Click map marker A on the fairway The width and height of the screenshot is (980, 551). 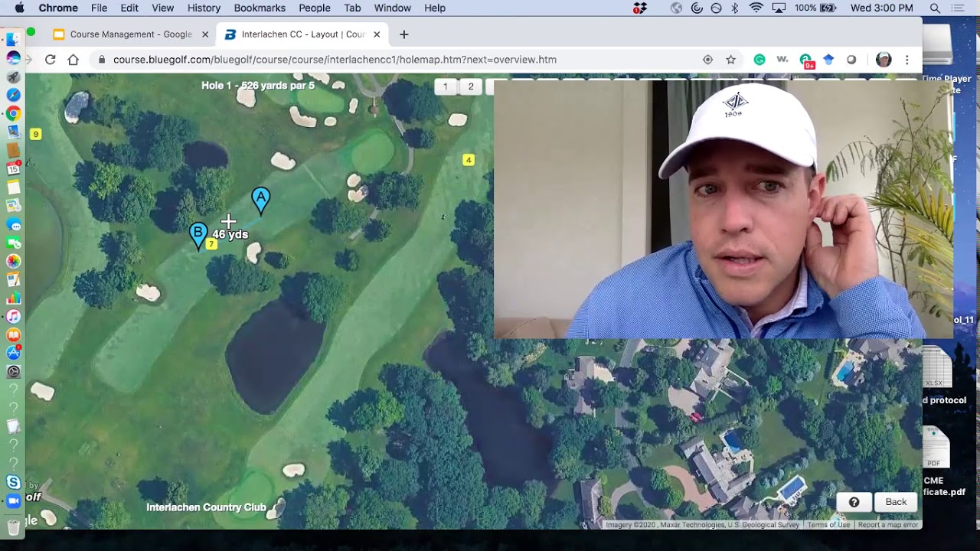click(261, 200)
